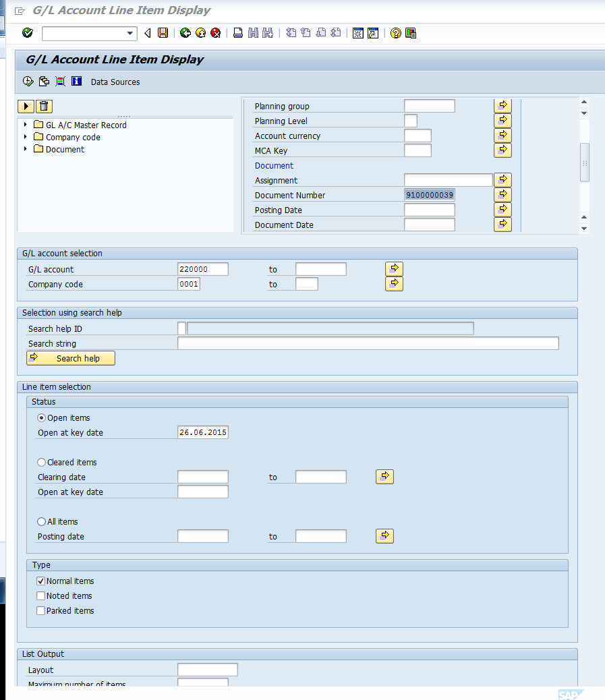
Task: Click the trash delete icon above tree
Action: click(x=44, y=107)
